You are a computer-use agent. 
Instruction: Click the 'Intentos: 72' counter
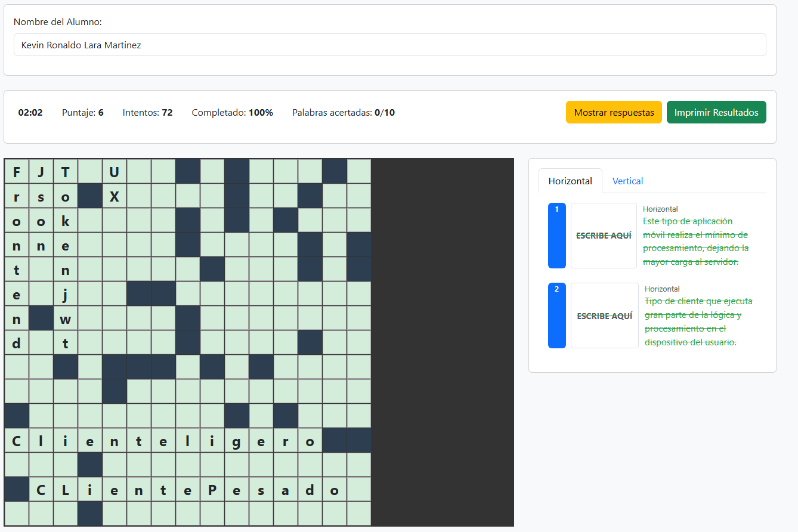pyautogui.click(x=148, y=112)
